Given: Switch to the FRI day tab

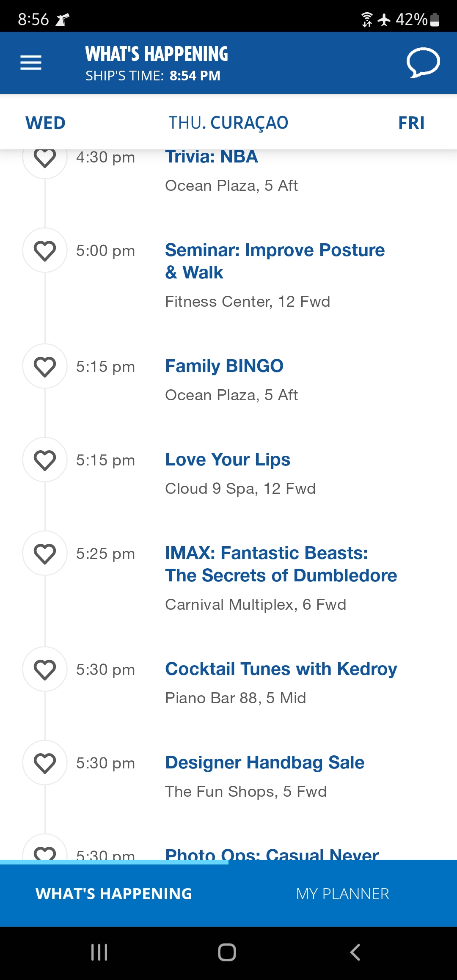Looking at the screenshot, I should pos(411,123).
